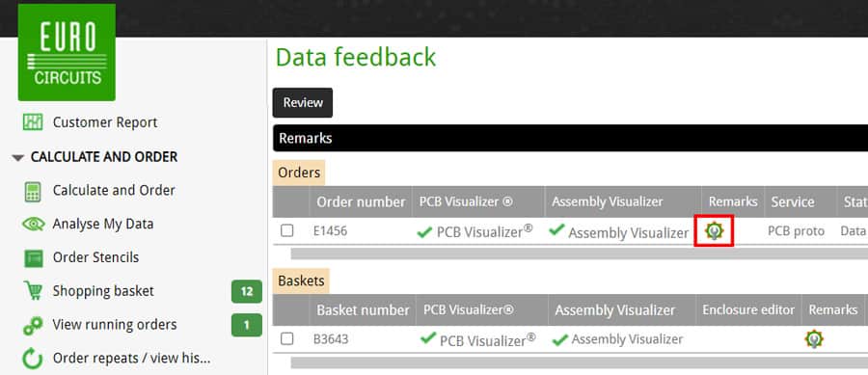Tick the checkbox for order E1456

point(286,230)
